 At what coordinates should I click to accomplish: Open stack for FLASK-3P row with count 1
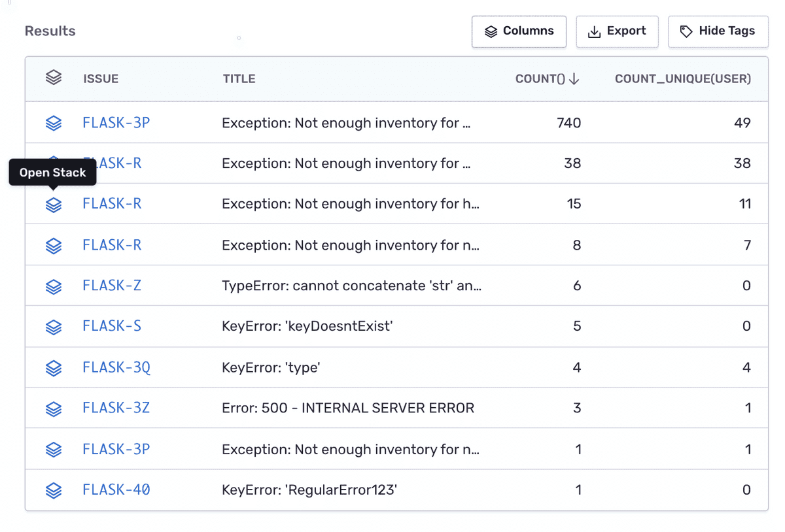54,450
